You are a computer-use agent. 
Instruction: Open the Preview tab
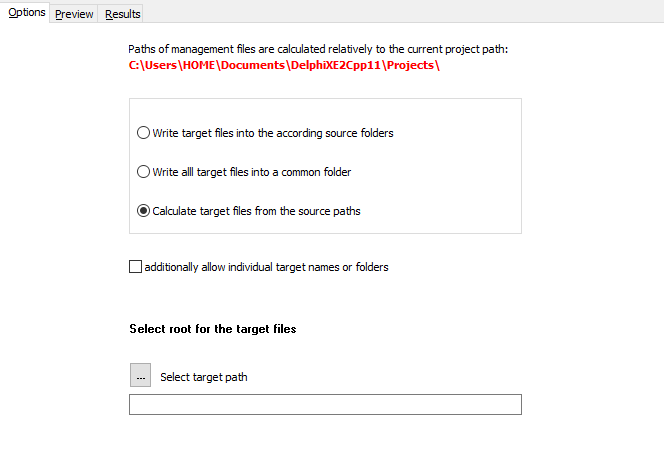pos(74,14)
